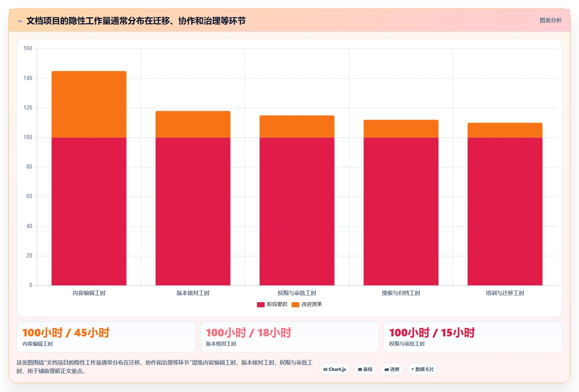Image resolution: width=579 pixels, height=392 pixels.
Task: Select the 表格 tag
Action: (365, 369)
